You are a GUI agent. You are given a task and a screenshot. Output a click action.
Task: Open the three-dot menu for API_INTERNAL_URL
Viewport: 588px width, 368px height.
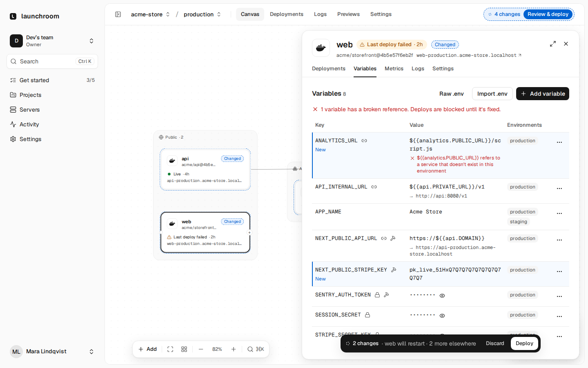click(x=559, y=188)
